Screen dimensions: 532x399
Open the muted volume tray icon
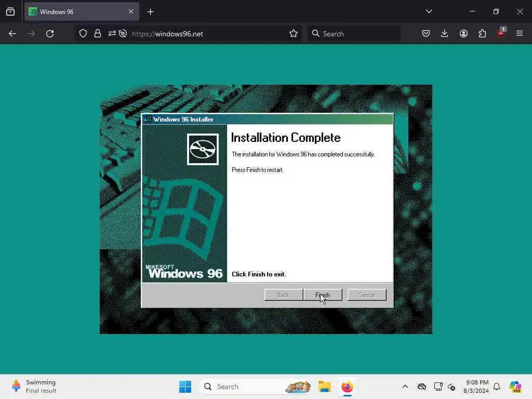[451, 387]
